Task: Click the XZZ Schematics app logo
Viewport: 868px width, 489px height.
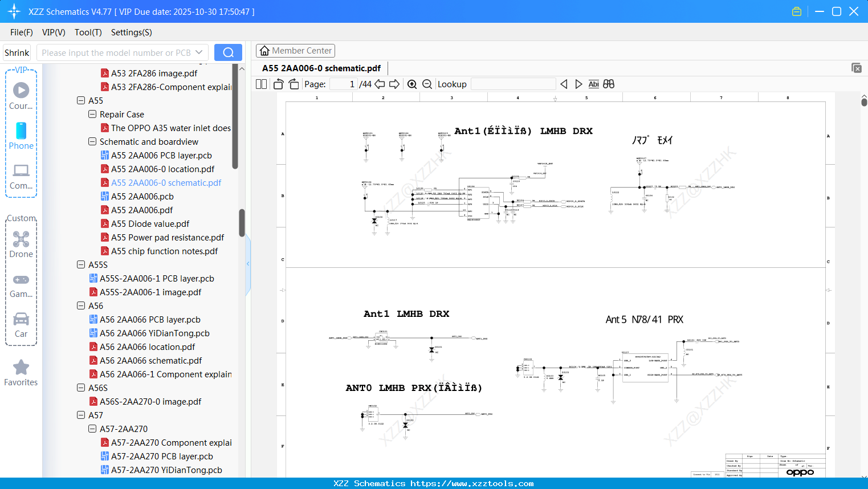Action: pos(14,11)
